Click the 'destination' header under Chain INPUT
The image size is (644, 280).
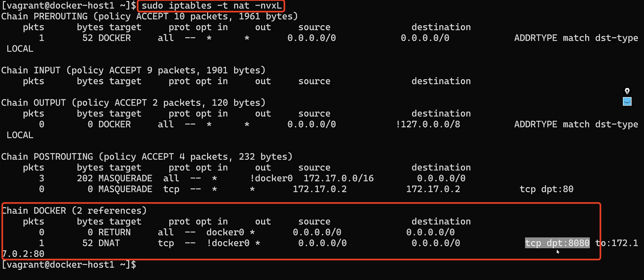tap(441, 81)
